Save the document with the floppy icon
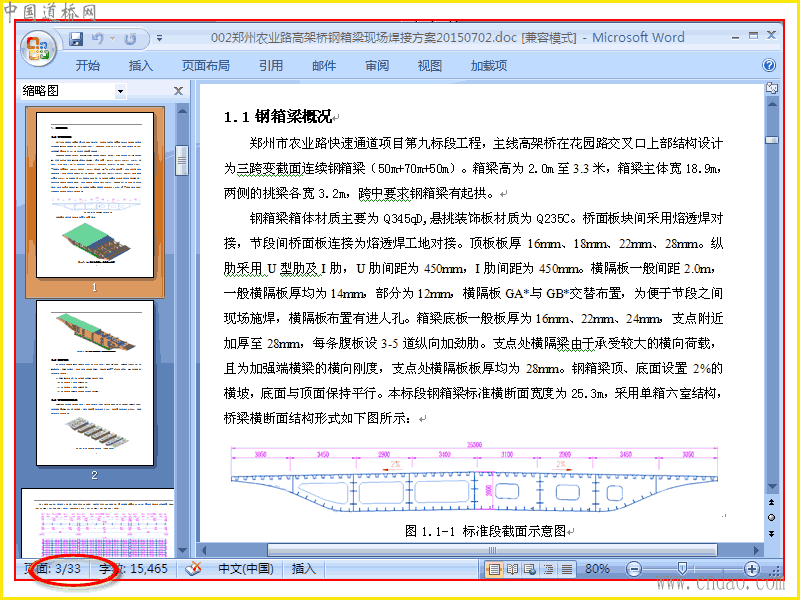The image size is (800, 600). click(x=76, y=39)
